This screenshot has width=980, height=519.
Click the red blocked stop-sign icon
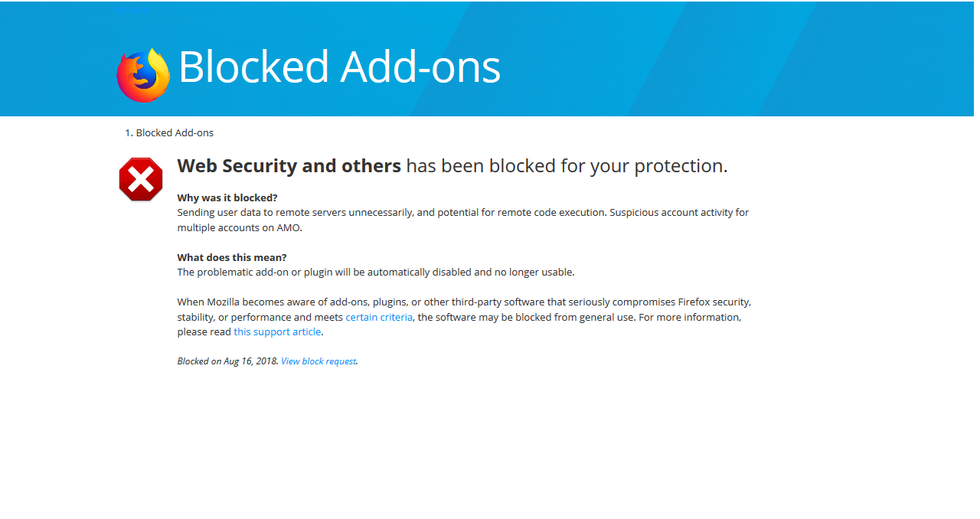pyautogui.click(x=141, y=180)
